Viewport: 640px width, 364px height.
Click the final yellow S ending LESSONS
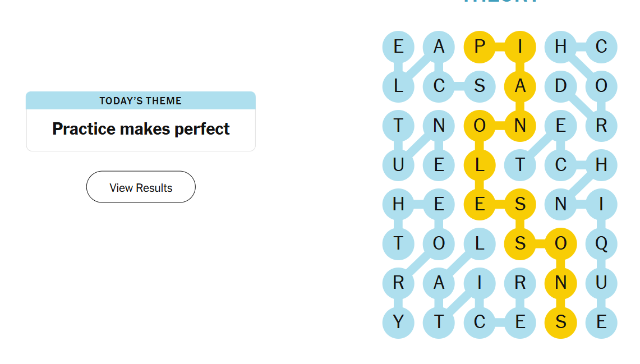(560, 322)
